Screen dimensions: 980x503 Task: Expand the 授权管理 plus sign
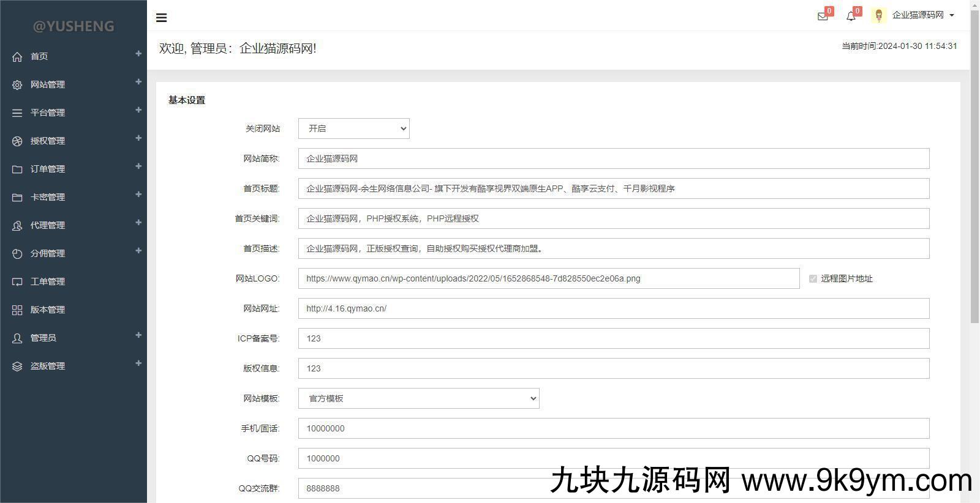click(x=138, y=138)
